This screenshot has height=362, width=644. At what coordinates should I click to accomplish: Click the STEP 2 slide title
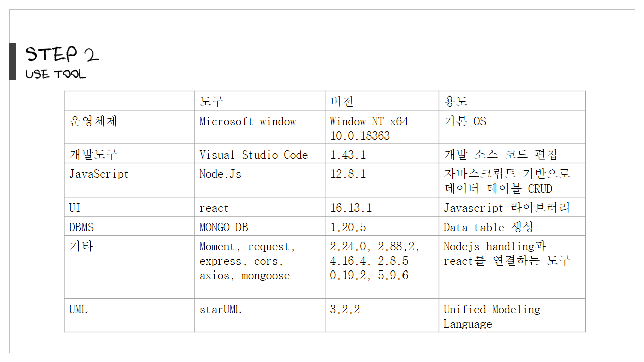(62, 54)
